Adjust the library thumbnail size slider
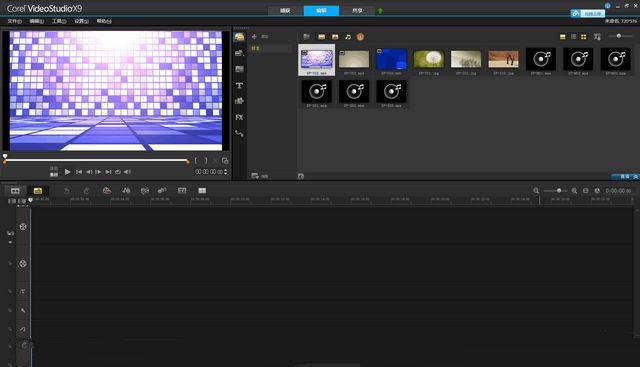 [619, 36]
